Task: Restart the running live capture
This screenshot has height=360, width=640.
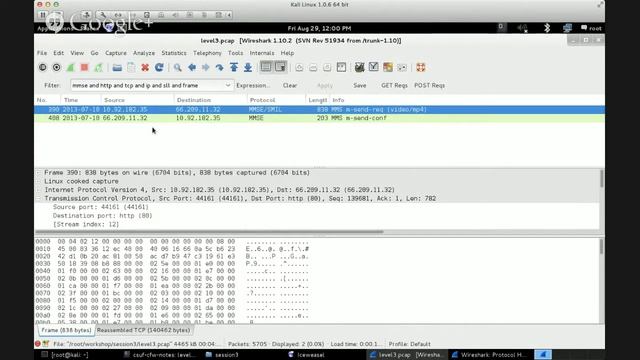Action: click(98, 67)
